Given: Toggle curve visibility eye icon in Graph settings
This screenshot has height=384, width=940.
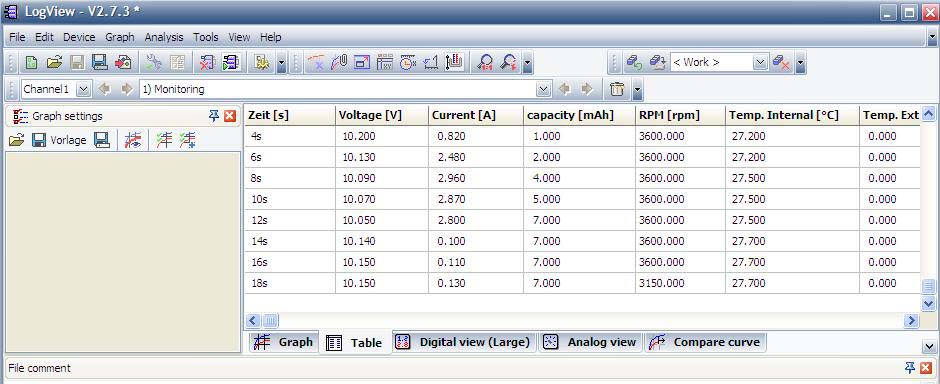Looking at the screenshot, I should coord(132,140).
